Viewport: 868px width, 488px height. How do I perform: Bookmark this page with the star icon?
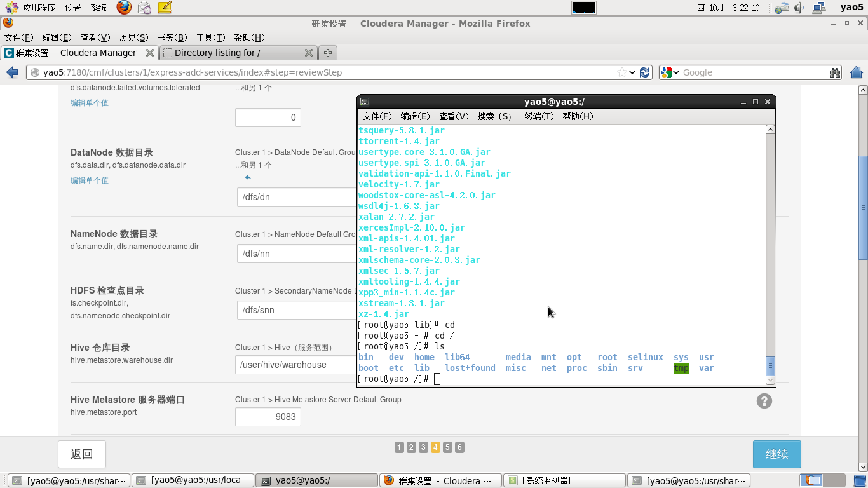[622, 72]
